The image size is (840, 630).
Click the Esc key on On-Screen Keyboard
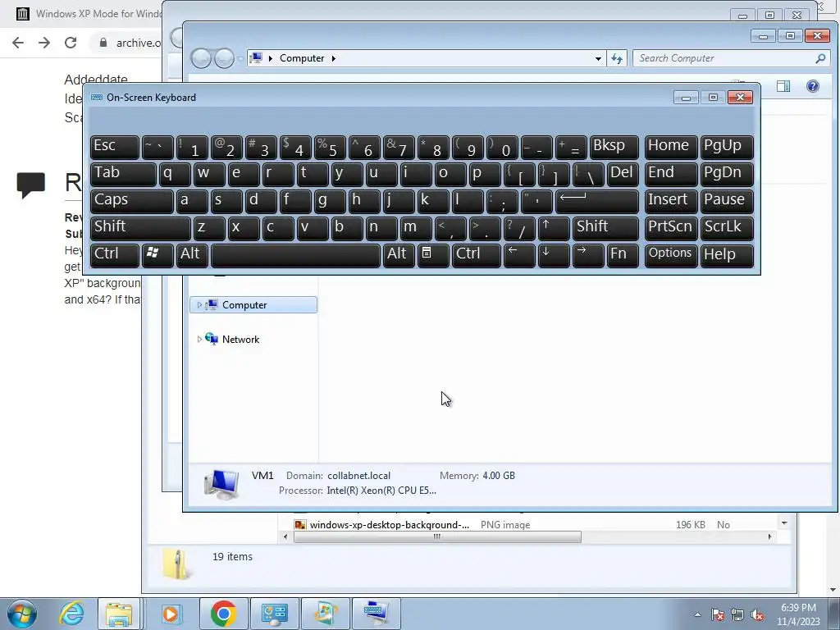(115, 147)
